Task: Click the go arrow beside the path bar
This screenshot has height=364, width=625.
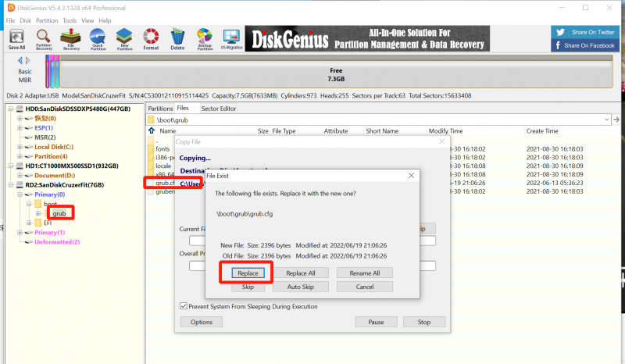Action: (616, 120)
